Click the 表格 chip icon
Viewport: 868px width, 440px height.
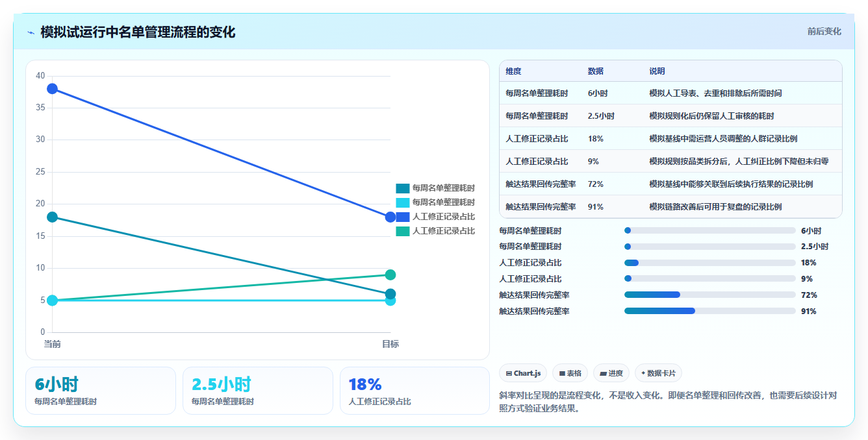point(562,373)
